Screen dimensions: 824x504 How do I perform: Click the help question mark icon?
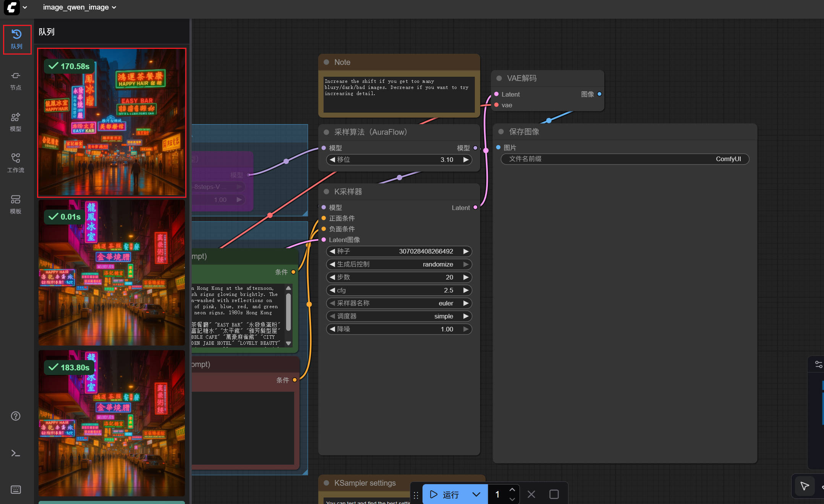16,416
